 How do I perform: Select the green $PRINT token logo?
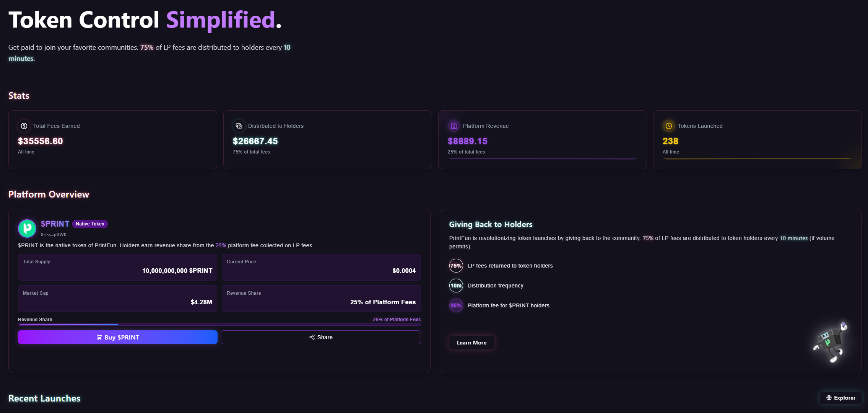[26, 228]
